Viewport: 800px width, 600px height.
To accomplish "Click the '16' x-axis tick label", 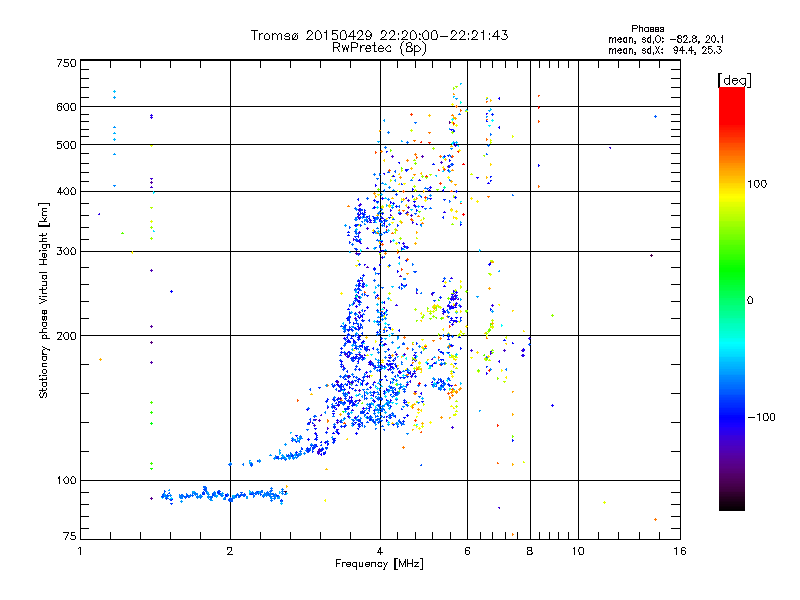I will click(x=680, y=551).
